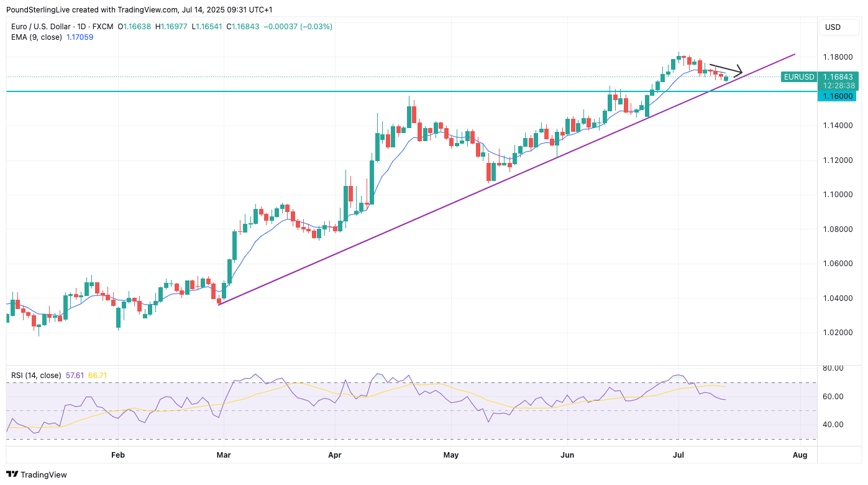This screenshot has height=485, width=868.
Task: Open the USD currency dropdown
Action: pyautogui.click(x=832, y=27)
